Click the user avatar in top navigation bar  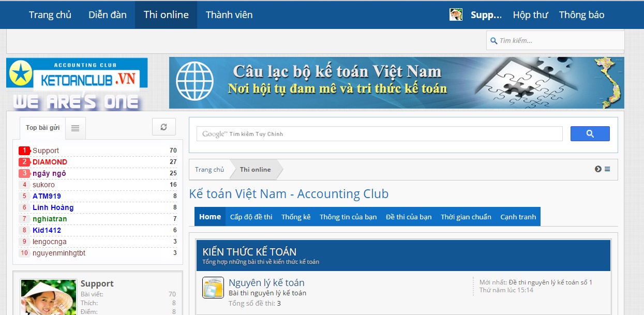pos(456,14)
